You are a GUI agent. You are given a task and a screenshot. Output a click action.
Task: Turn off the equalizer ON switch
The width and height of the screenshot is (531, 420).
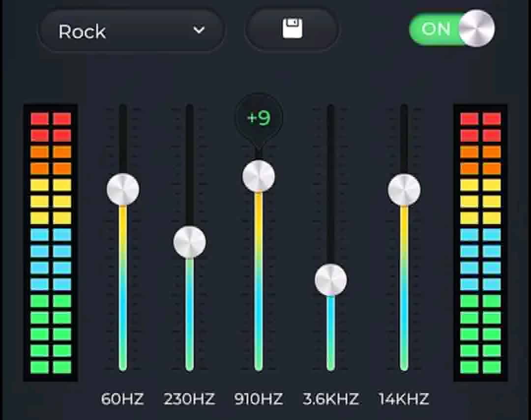(x=452, y=29)
